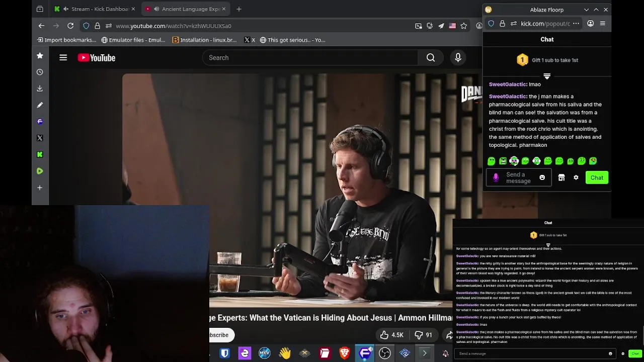Click the US flag extension icon

452,26
